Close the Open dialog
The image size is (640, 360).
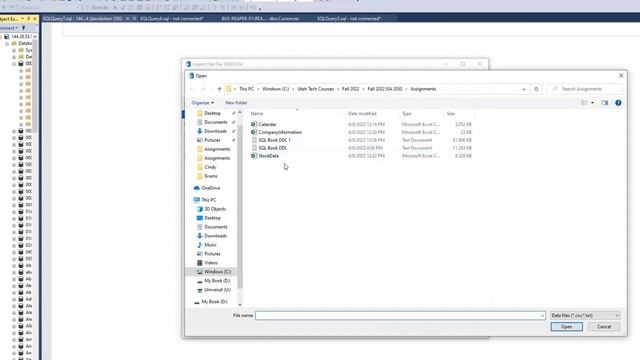click(621, 76)
